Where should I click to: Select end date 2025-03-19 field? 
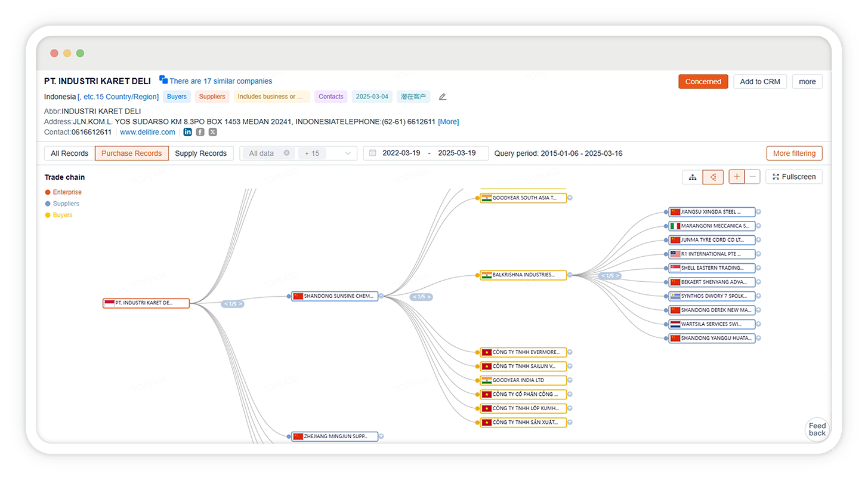457,153
